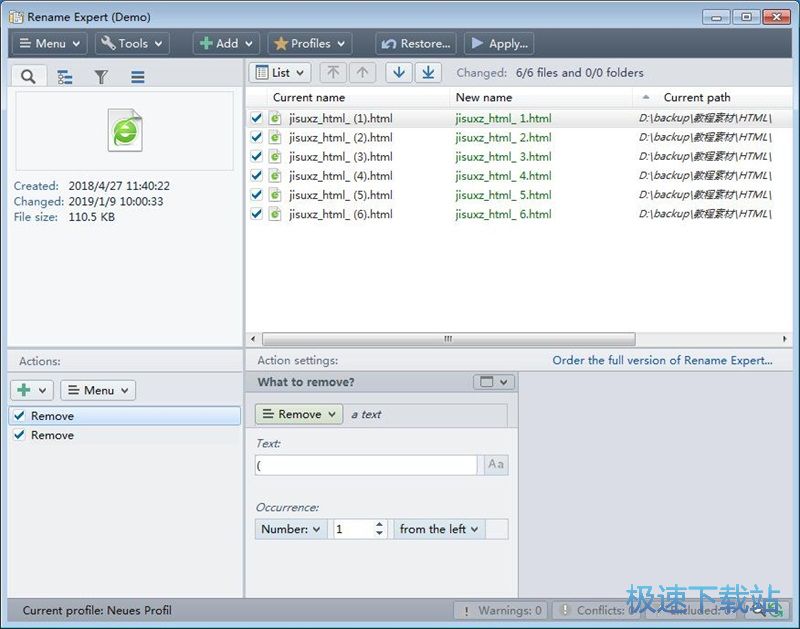Open 'Order the full version' link
The width and height of the screenshot is (800, 629).
pos(662,360)
